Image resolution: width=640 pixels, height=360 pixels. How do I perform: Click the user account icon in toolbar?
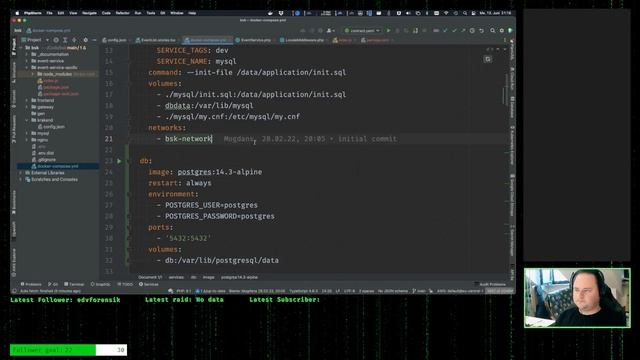point(330,31)
